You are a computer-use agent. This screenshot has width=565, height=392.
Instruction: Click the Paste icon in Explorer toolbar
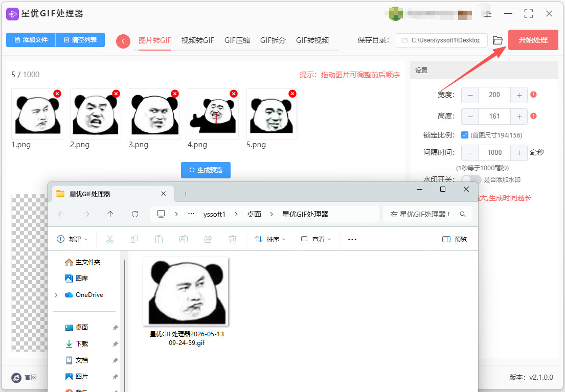tap(159, 239)
